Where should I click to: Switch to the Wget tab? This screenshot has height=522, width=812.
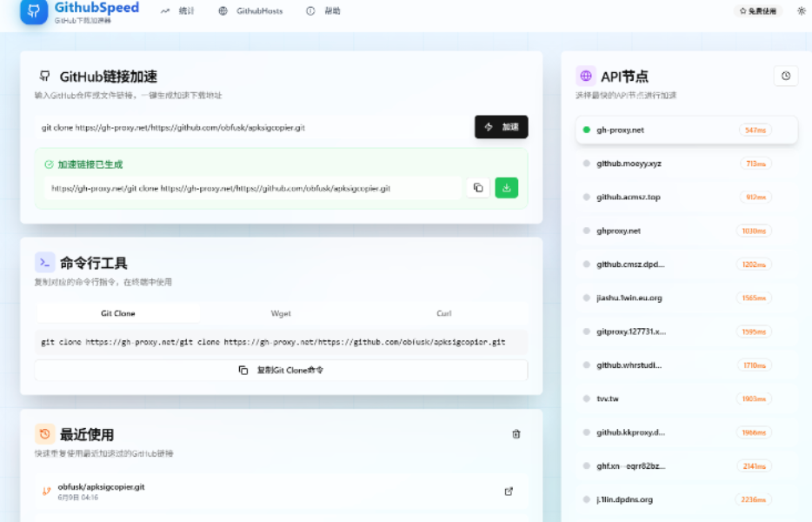pyautogui.click(x=280, y=313)
